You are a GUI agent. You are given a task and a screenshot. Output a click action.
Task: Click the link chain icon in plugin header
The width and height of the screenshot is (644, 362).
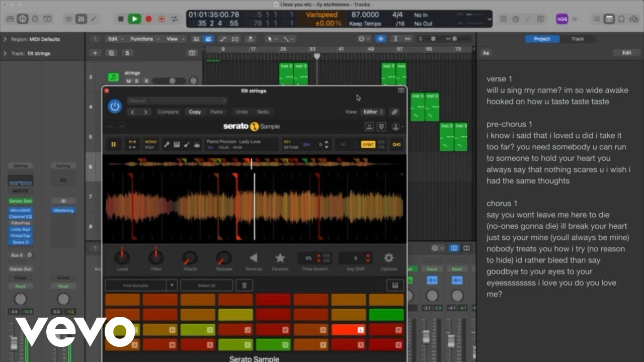[395, 112]
